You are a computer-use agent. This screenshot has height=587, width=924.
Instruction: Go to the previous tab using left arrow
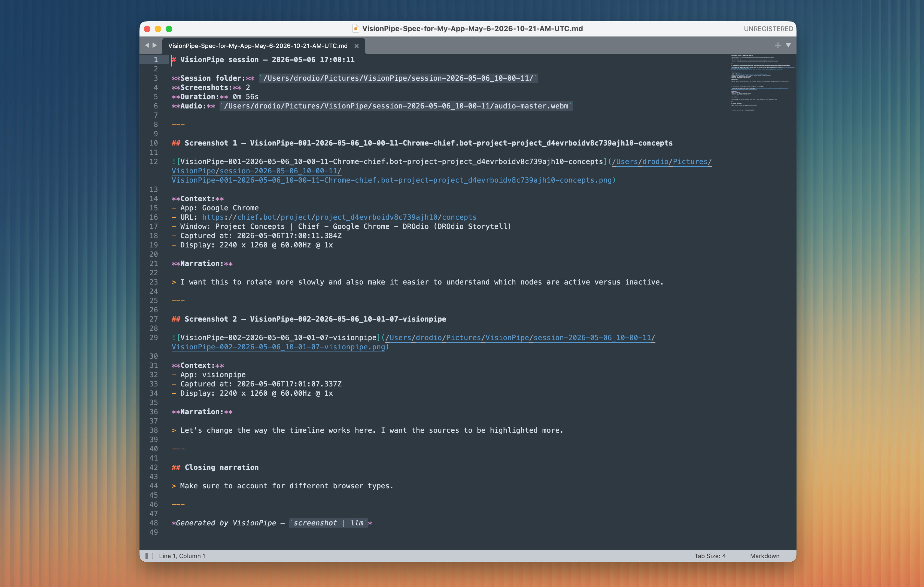pyautogui.click(x=147, y=45)
